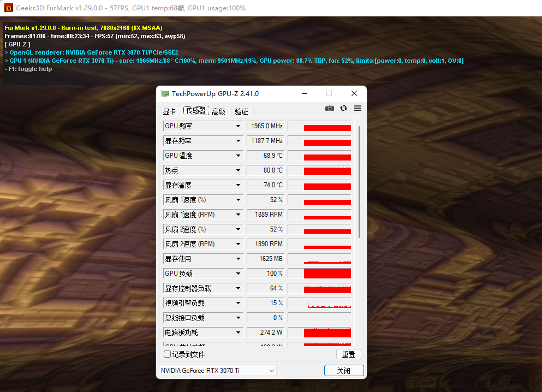Click the 电路板功耗 history graph
The height and width of the screenshot is (392, 542).
pyautogui.click(x=319, y=332)
